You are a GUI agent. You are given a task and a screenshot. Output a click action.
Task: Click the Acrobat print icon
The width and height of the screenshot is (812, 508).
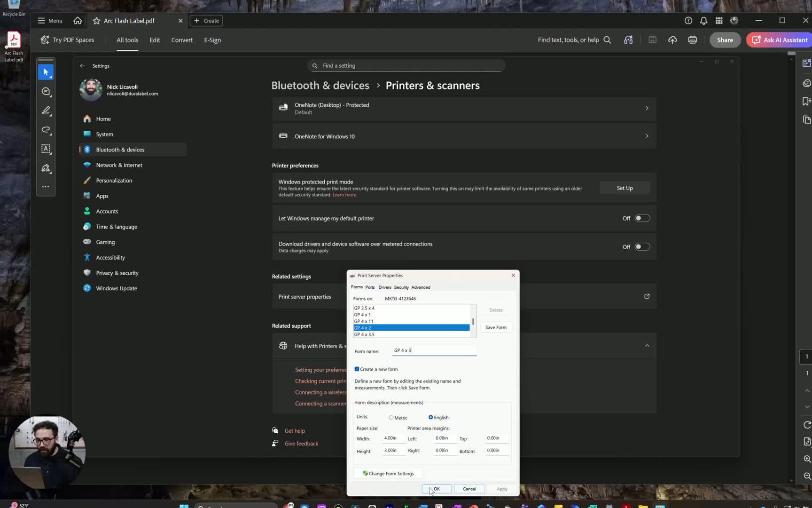pyautogui.click(x=692, y=40)
